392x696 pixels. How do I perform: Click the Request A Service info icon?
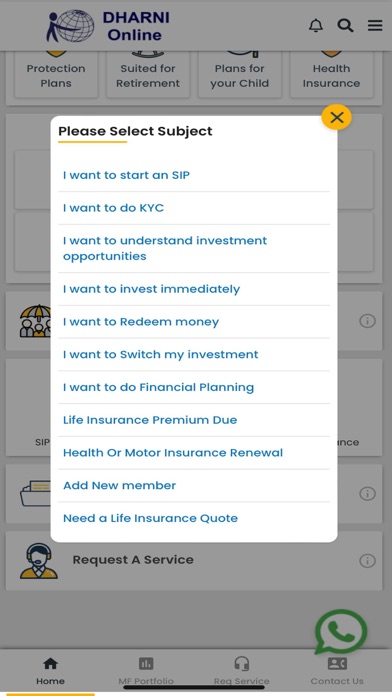367,561
